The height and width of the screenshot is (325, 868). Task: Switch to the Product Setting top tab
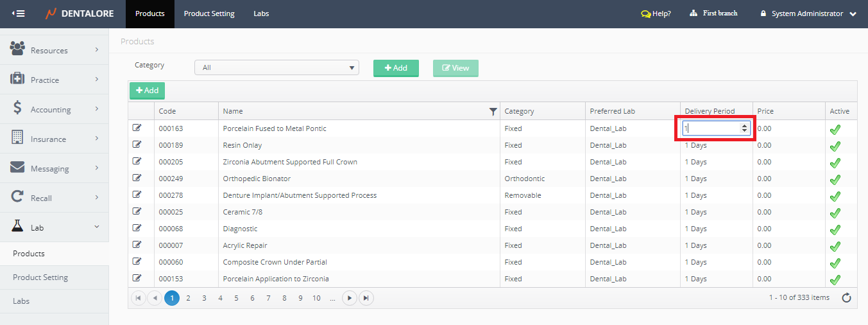(x=209, y=13)
